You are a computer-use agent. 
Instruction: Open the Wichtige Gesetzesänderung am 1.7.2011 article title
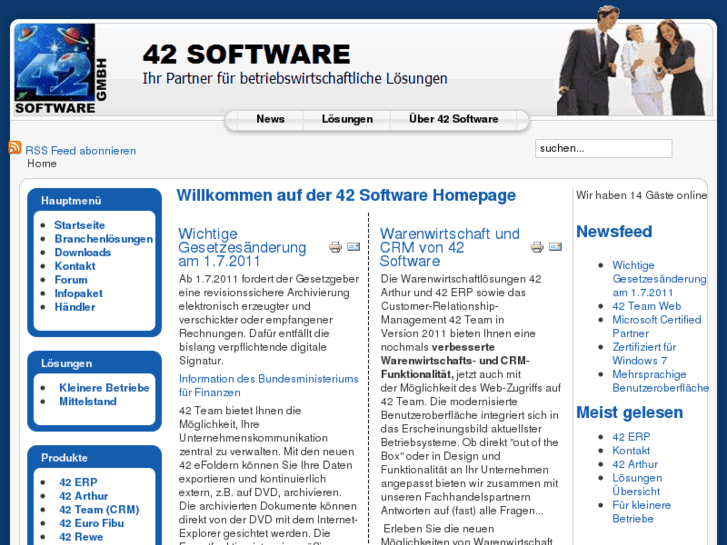pyautogui.click(x=242, y=247)
